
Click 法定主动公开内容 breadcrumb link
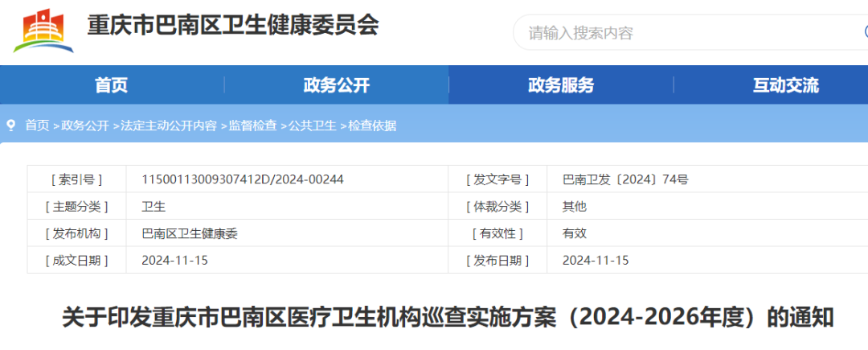(x=168, y=126)
